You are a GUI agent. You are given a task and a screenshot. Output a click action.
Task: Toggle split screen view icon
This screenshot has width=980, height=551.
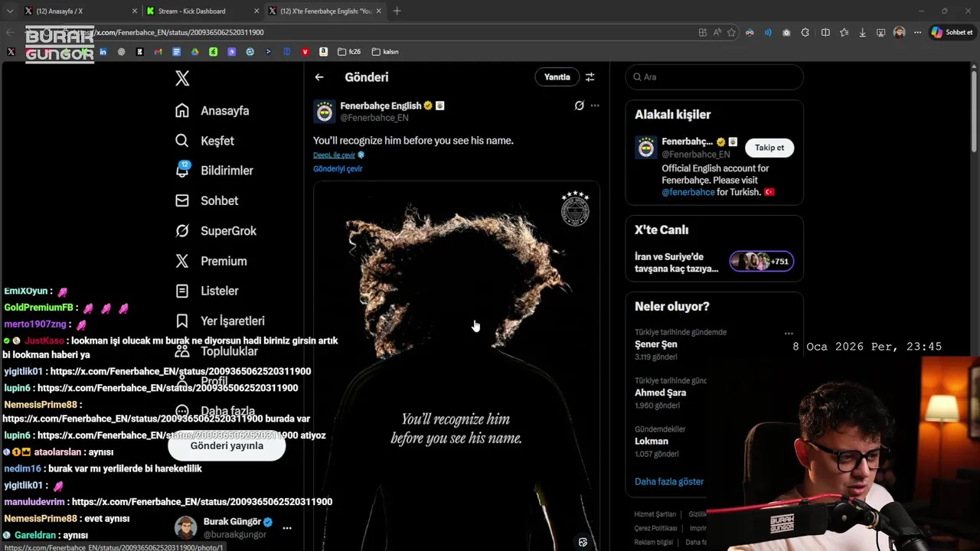825,32
